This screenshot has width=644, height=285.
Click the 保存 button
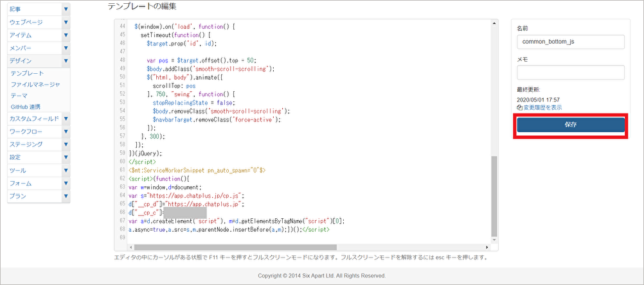point(571,125)
